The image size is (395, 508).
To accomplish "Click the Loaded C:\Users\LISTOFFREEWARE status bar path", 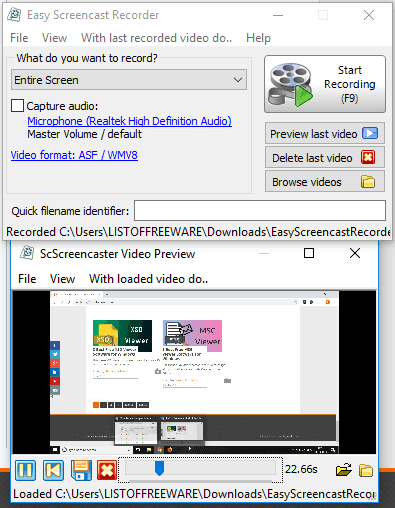I will tap(195, 494).
